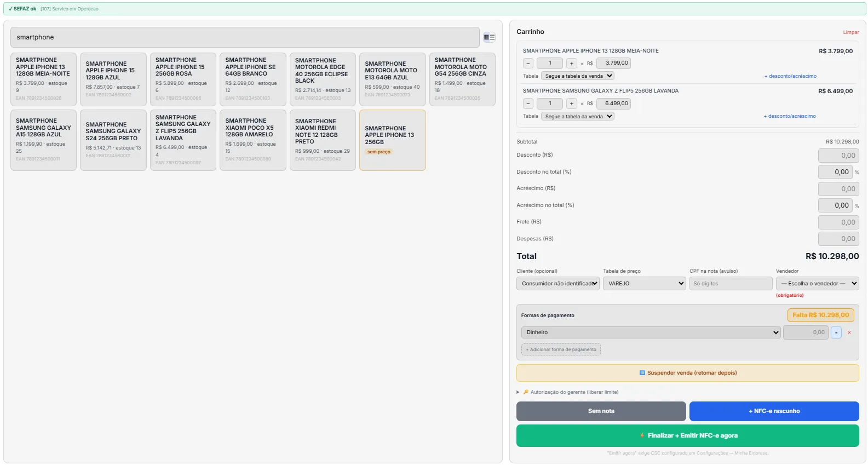Choose a seller in the Vendedor dropdown
Viewport: 868px width, 465px height.
coord(817,284)
